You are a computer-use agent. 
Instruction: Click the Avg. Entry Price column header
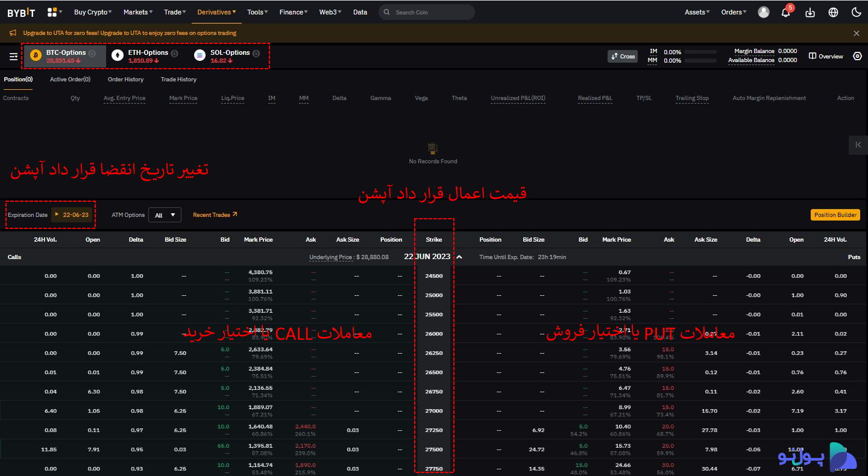(124, 98)
